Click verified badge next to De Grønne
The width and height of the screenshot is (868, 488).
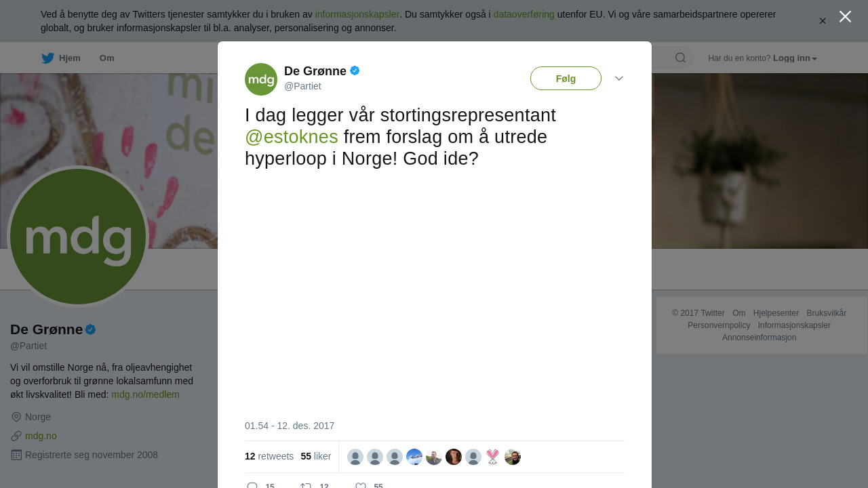coord(355,70)
